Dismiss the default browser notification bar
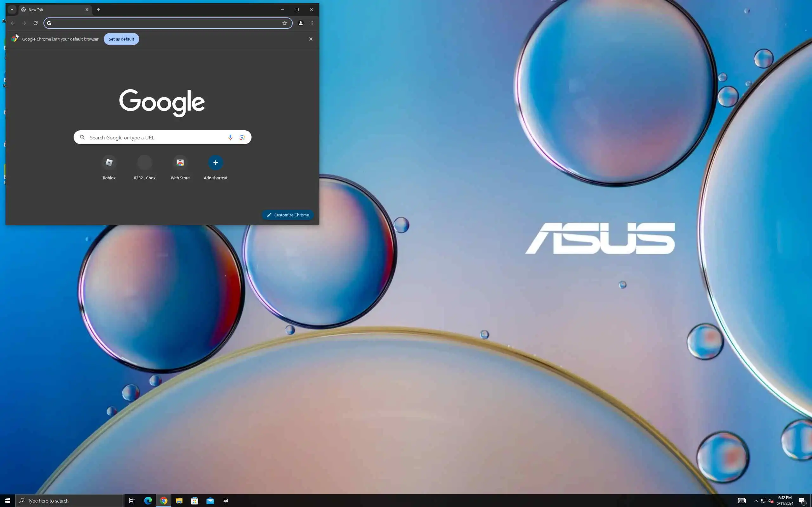The width and height of the screenshot is (812, 507). coord(311,39)
